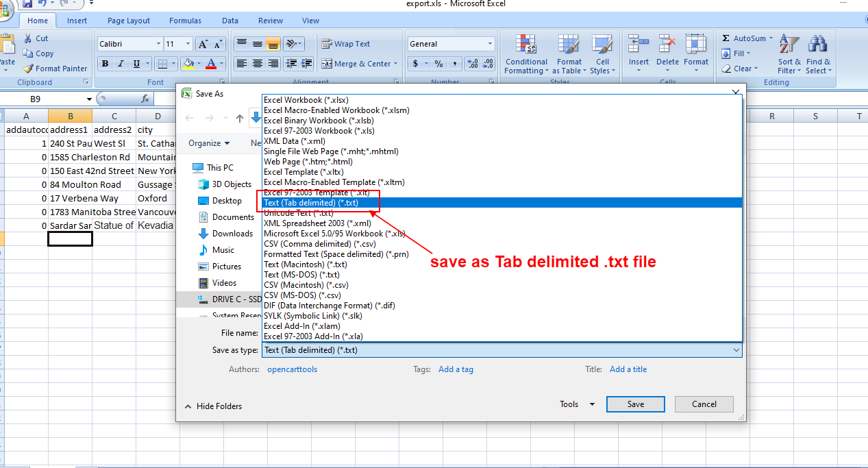
Task: Click the Font Color red swatch
Action: (x=211, y=64)
